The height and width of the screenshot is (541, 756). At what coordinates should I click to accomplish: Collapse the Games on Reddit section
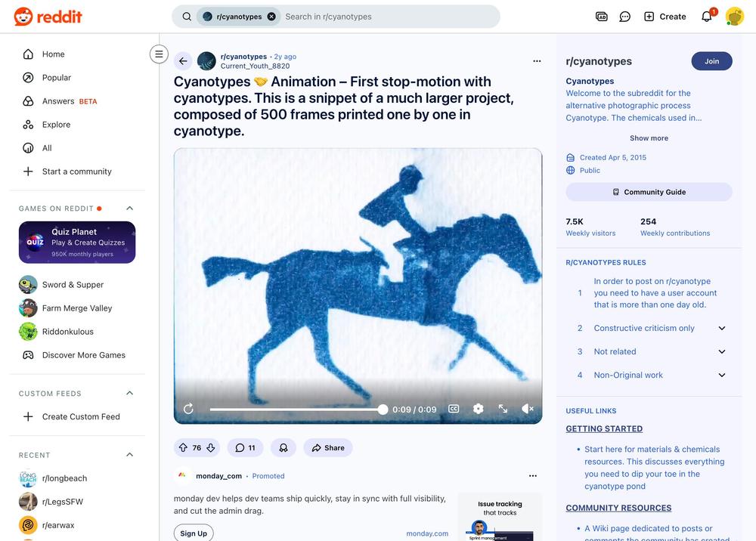pyautogui.click(x=129, y=209)
